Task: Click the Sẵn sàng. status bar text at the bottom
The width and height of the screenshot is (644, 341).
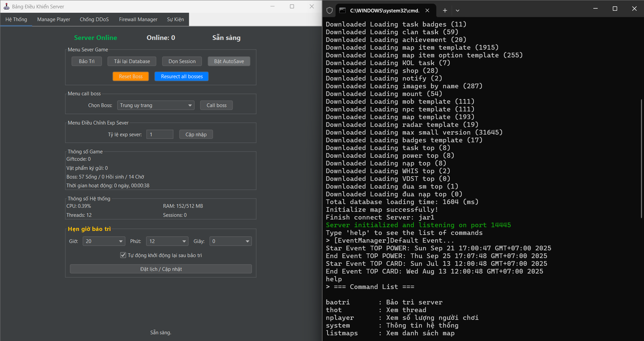Action: 161,333
